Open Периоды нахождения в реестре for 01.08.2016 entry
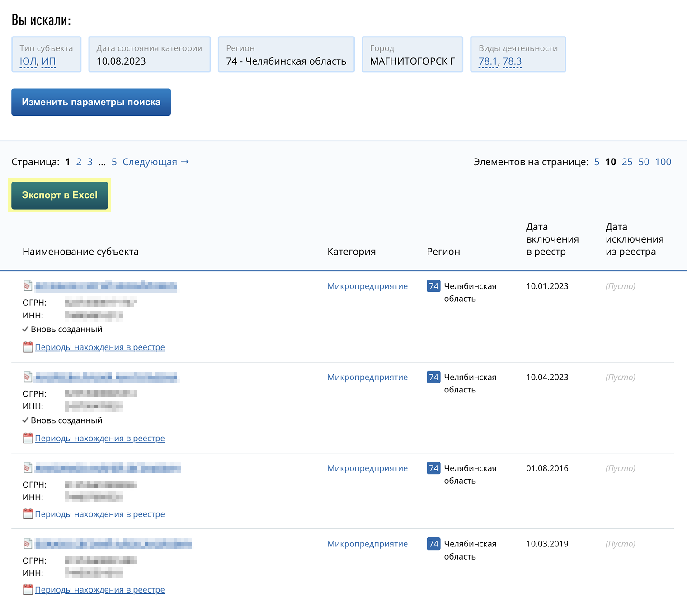 (100, 514)
